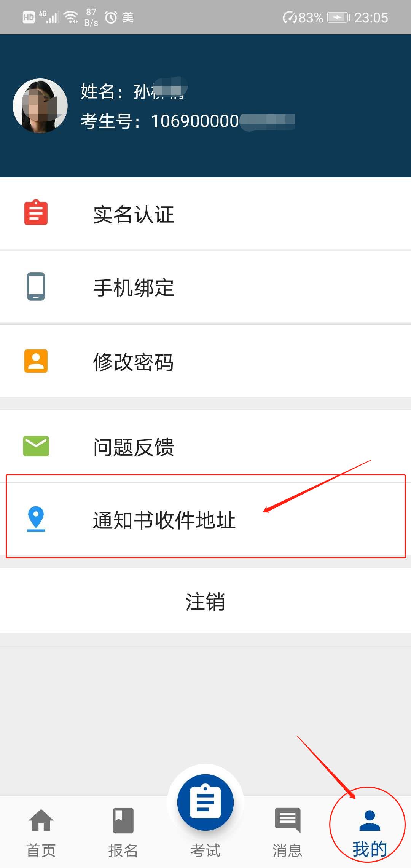Viewport: 411px width, 868px height.
Task: Tap the green envelope 问题反馈 icon
Action: [x=36, y=446]
